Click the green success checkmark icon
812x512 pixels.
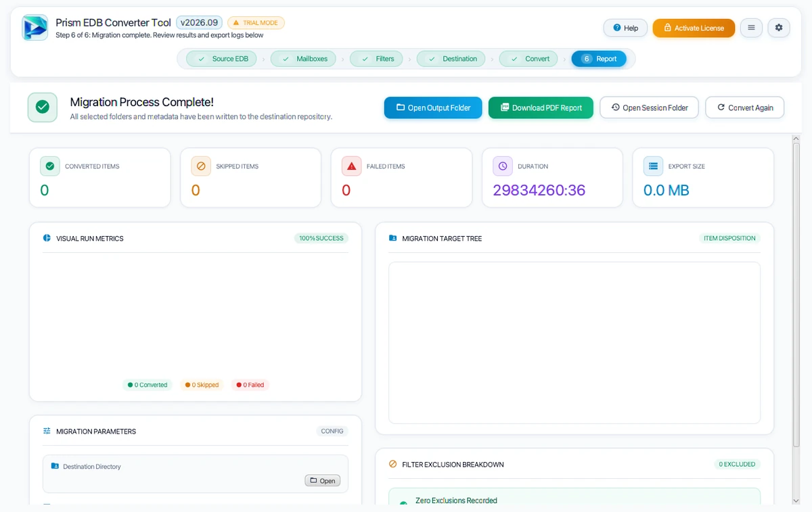pyautogui.click(x=42, y=107)
